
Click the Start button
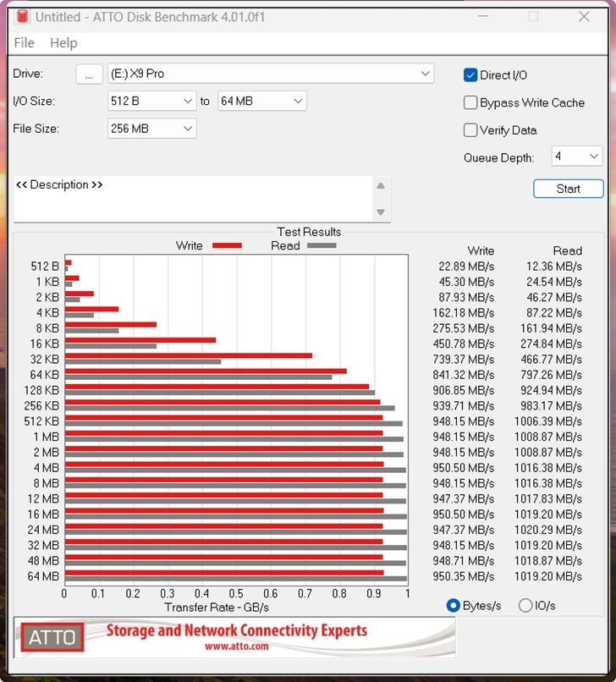[568, 189]
